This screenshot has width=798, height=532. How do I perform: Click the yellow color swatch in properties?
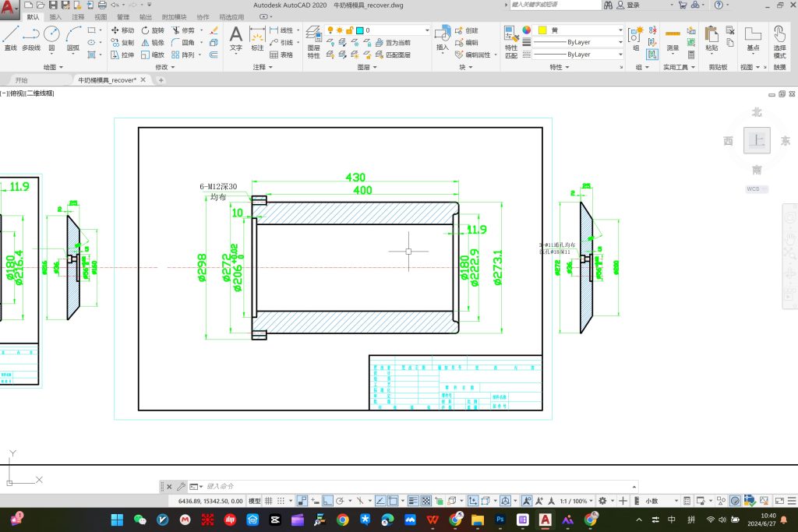tap(542, 30)
